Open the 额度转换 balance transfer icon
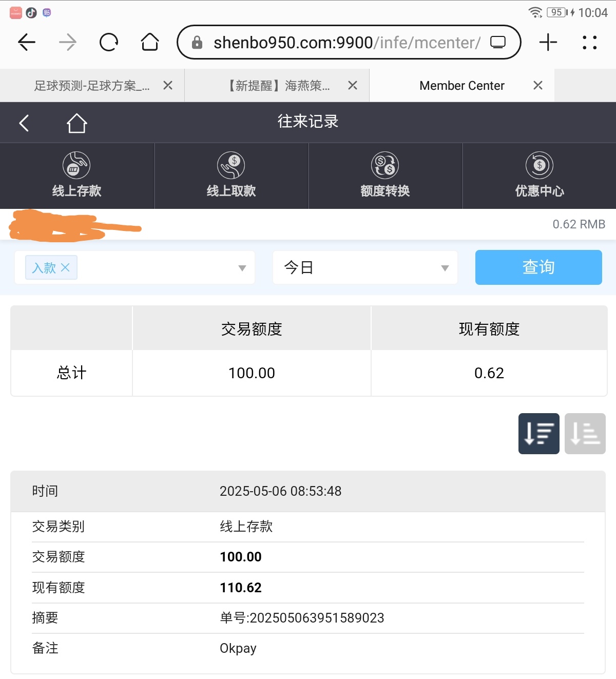 click(385, 166)
